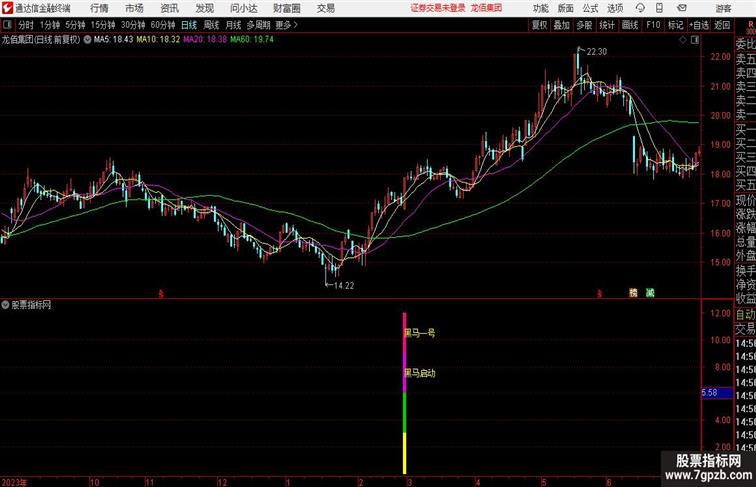Toggle the panel layout icon beside 分时
This screenshot has width=756, height=487.
pyautogui.click(x=7, y=25)
